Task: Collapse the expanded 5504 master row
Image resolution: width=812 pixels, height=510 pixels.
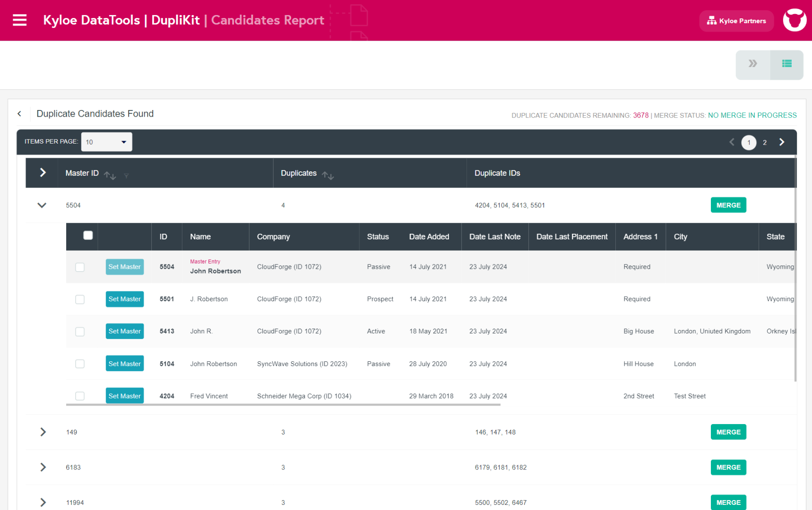Action: click(42, 205)
